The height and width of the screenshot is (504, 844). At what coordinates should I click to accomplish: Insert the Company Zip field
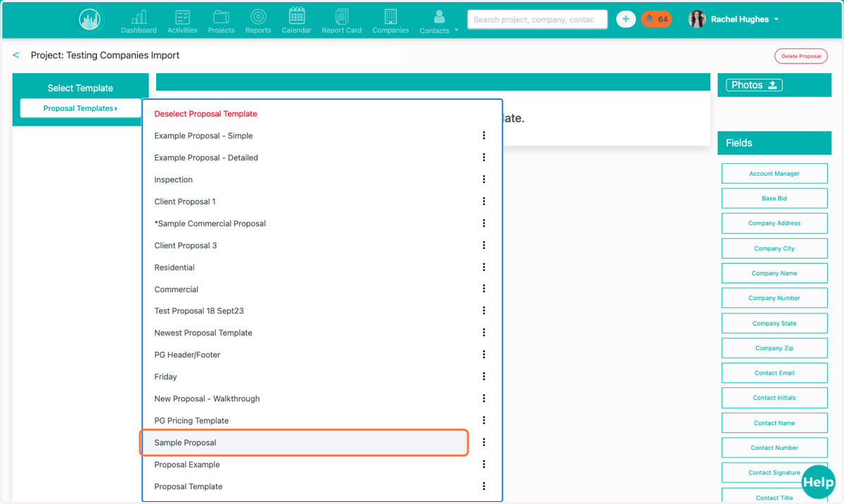774,348
